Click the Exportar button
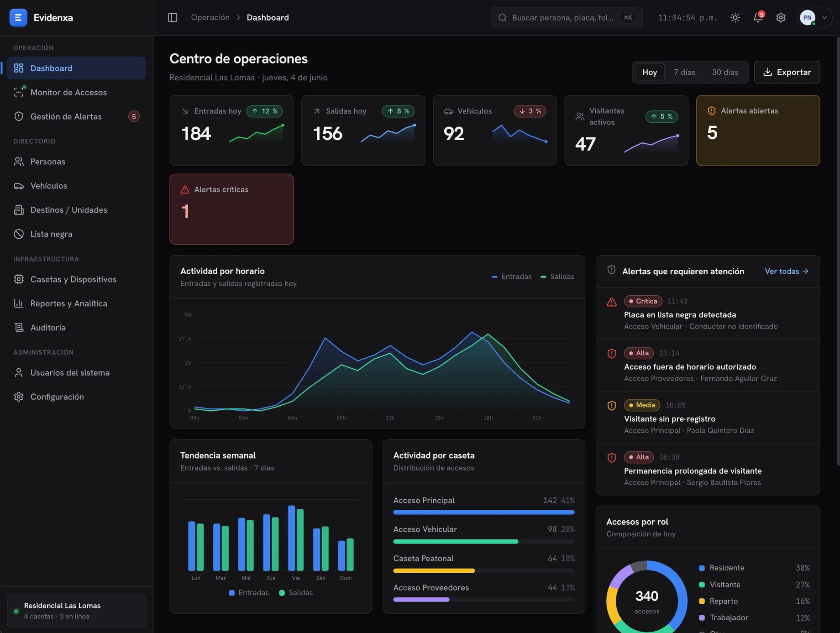The width and height of the screenshot is (840, 633). tap(787, 72)
